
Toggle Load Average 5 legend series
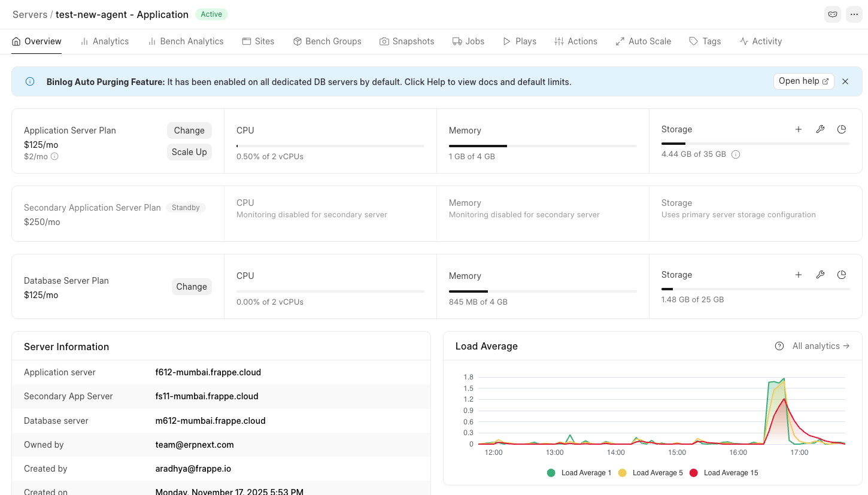[x=651, y=473]
